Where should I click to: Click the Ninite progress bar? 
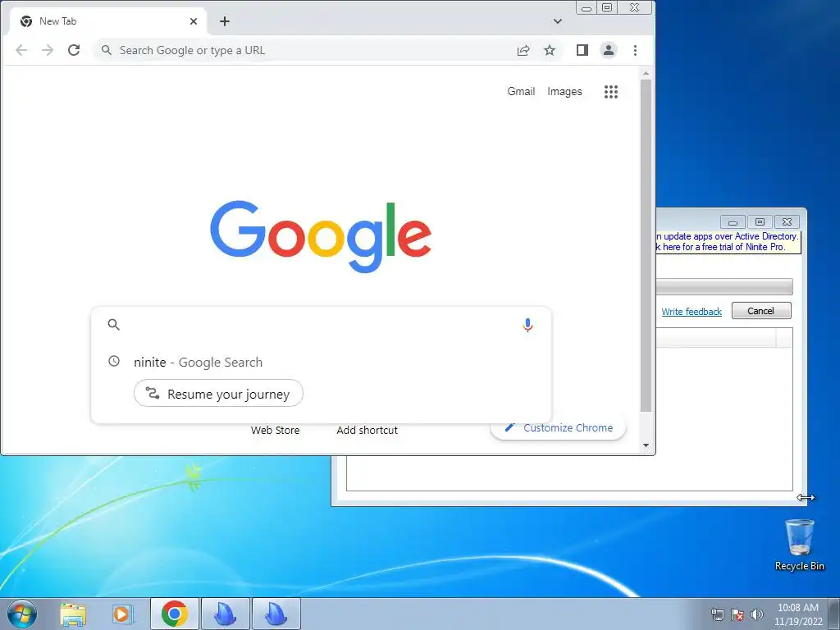pos(724,286)
